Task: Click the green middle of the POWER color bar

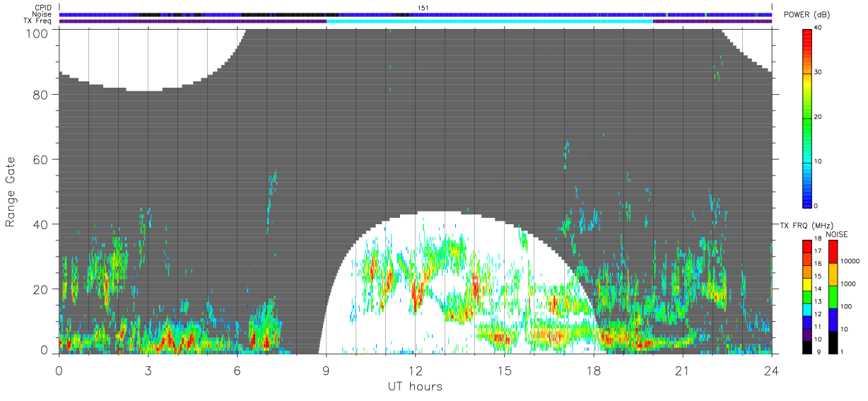Action: tap(807, 117)
